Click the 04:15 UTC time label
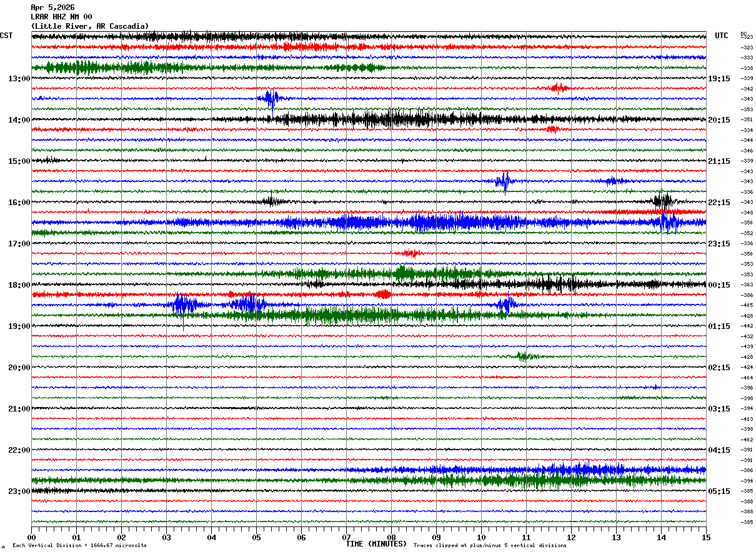Screen dimensions: 756x554 point(719,450)
